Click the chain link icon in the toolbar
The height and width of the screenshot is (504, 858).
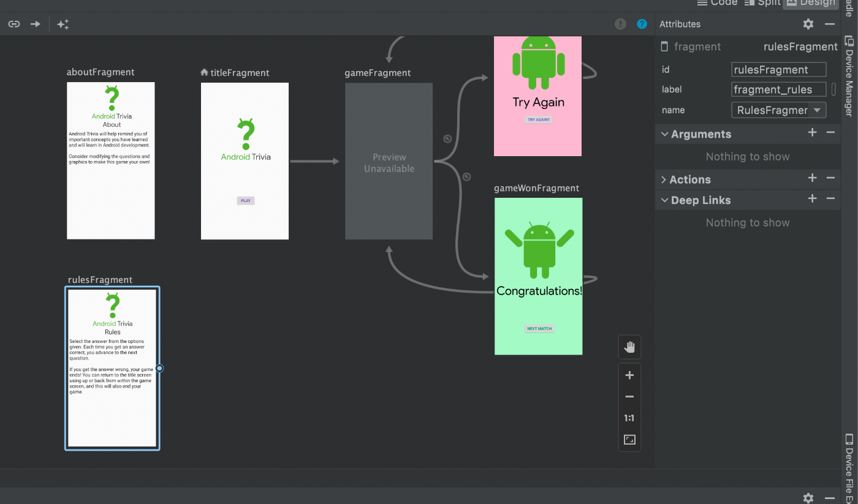tap(13, 24)
